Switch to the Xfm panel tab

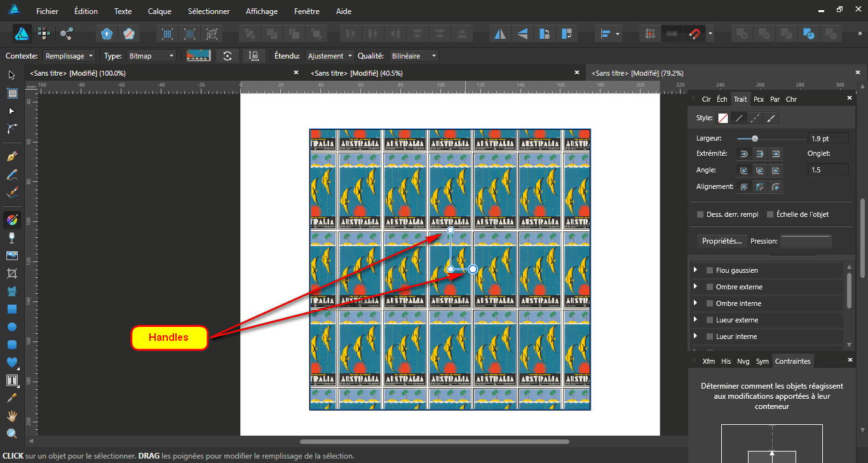[x=709, y=361]
